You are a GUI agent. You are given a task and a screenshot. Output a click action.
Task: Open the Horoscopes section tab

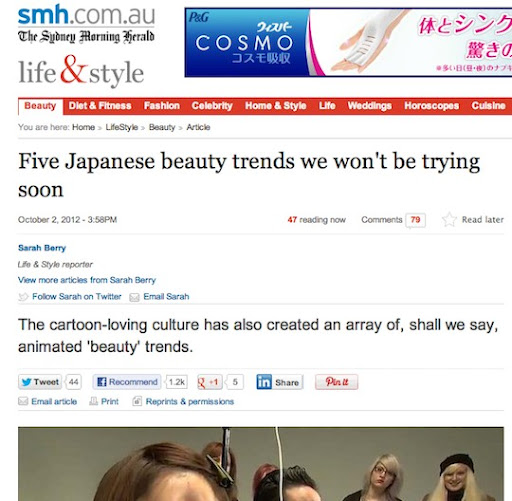tap(431, 106)
